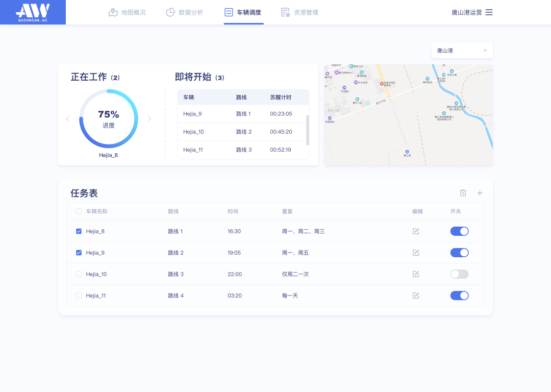551x392 pixels.
Task: Click the right chevron on the progress carousel
Action: pos(149,118)
